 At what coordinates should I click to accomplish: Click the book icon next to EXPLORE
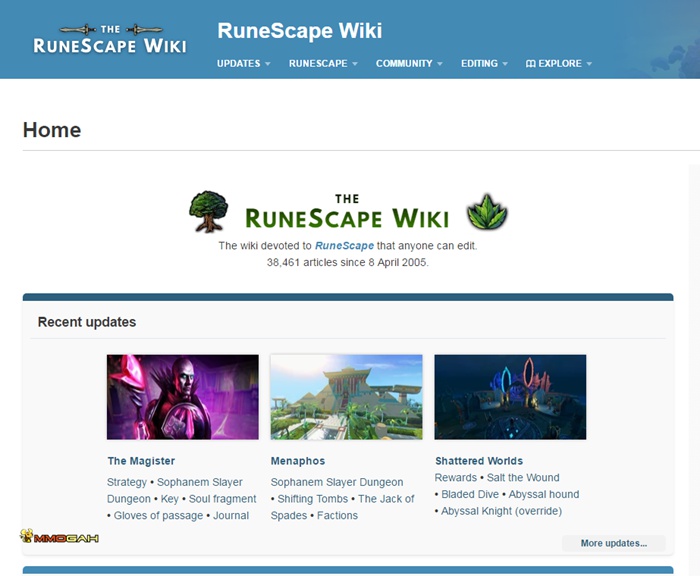click(x=530, y=63)
